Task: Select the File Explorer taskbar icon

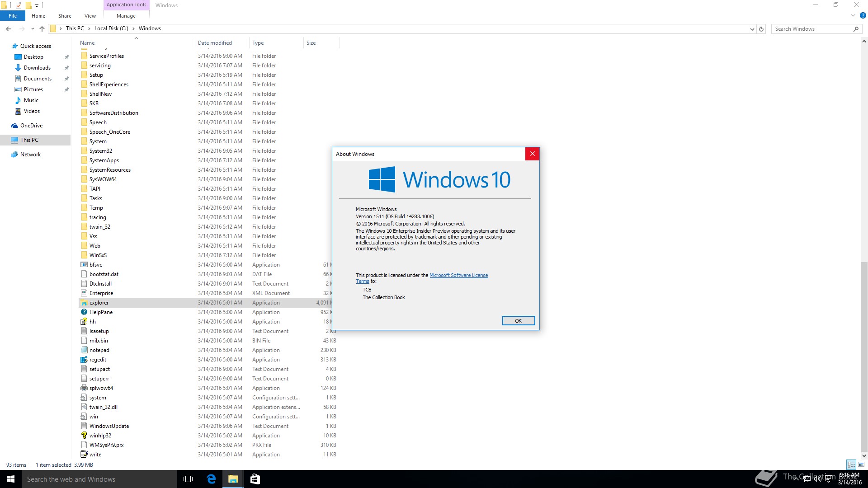Action: pos(233,479)
